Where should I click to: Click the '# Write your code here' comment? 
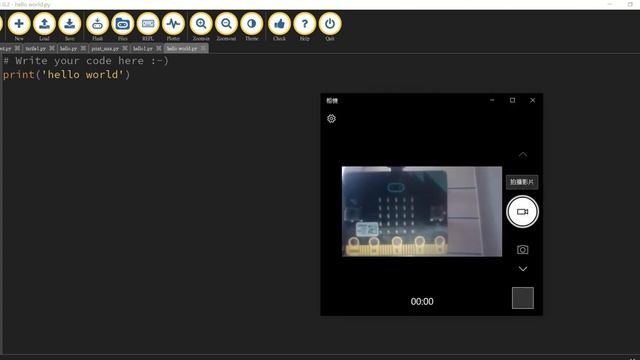click(x=86, y=61)
